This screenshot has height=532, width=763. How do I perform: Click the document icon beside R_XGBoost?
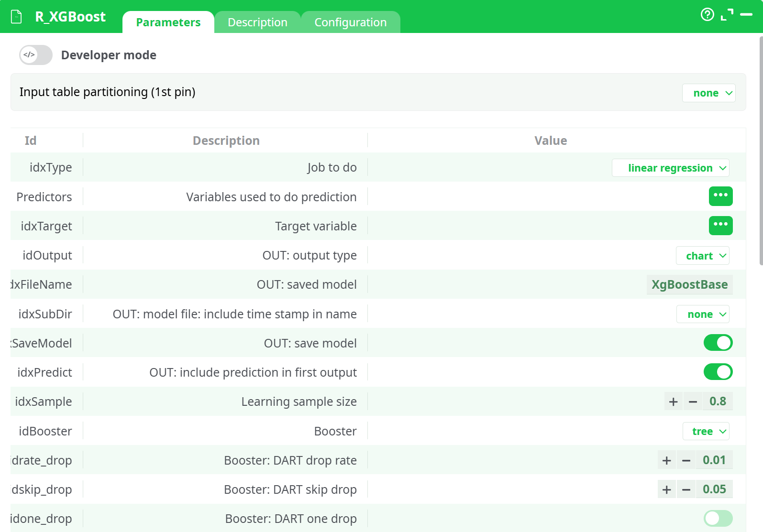point(17,17)
